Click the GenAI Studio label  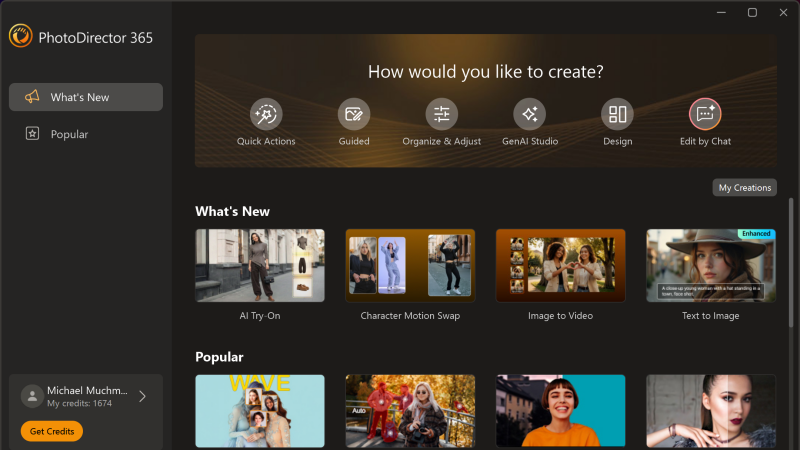click(530, 141)
